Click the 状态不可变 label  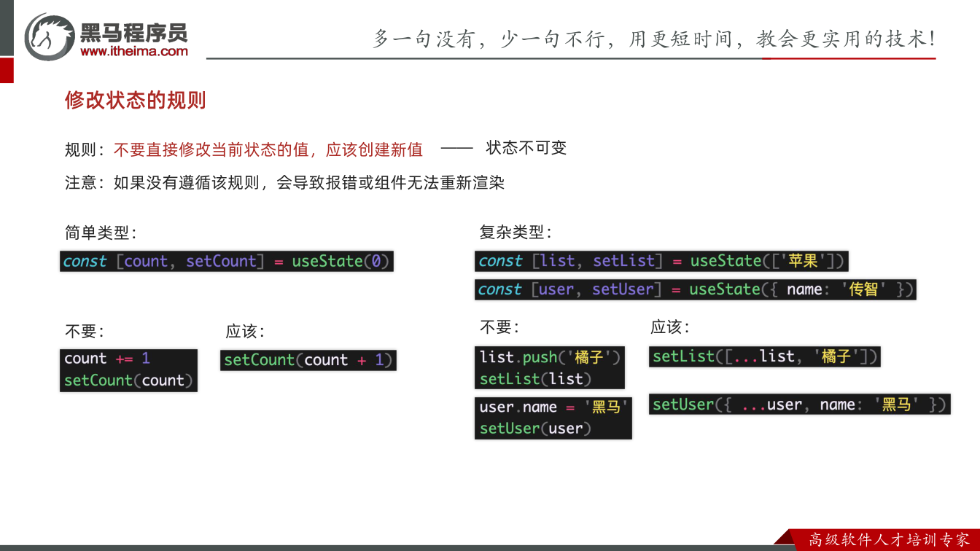point(526,148)
